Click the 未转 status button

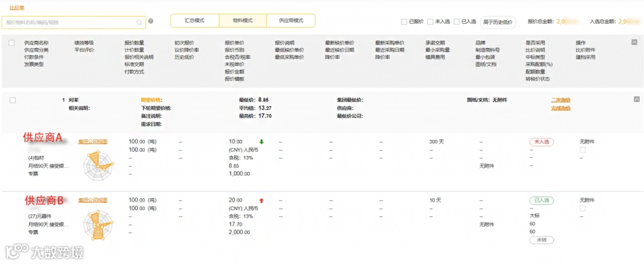pos(541,240)
